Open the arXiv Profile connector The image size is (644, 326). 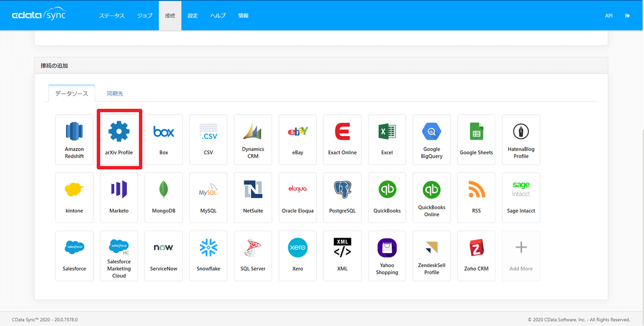tap(119, 139)
